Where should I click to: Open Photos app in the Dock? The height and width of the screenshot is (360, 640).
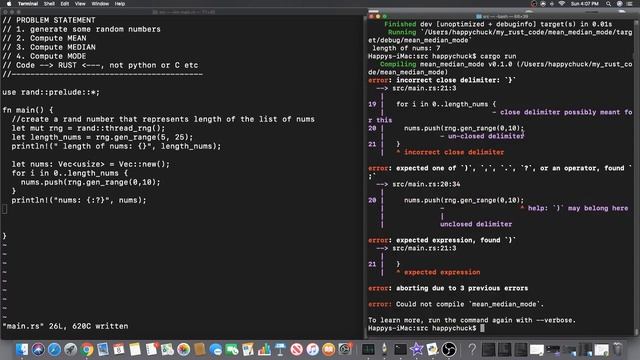click(x=184, y=349)
